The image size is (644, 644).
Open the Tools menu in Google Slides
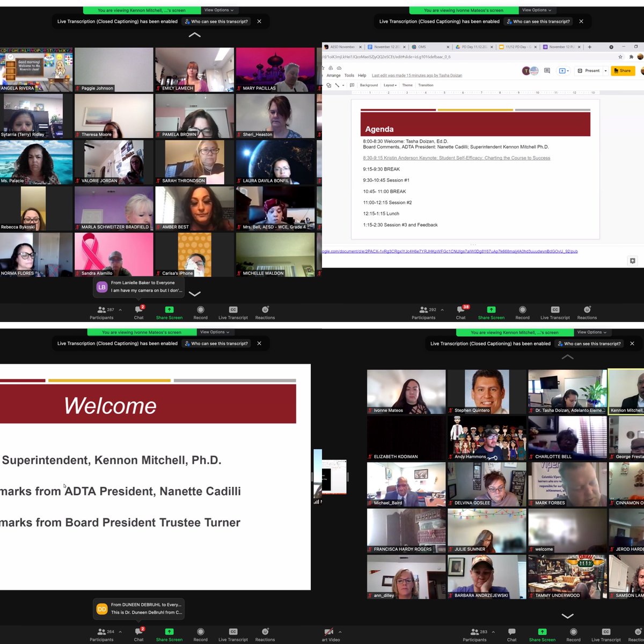(349, 75)
